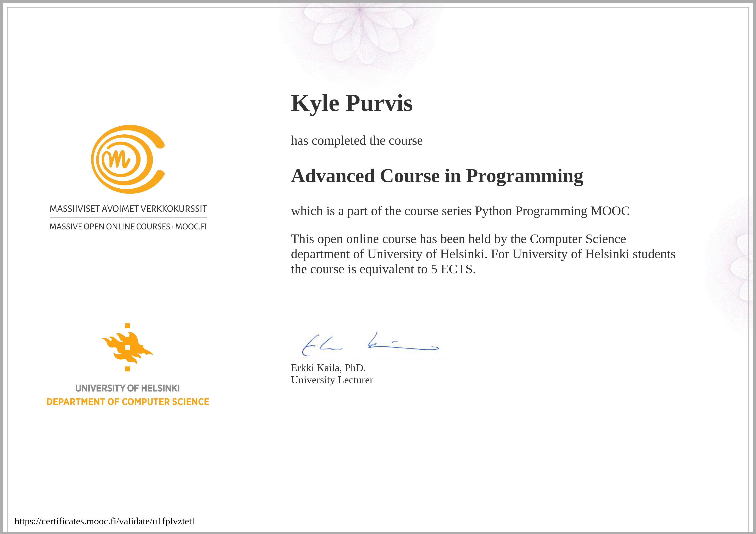Screen dimensions: 756x534
Task: Click the MASSIIVISET AVOIMET VERKKOKURSSIT caption
Action: point(128,209)
